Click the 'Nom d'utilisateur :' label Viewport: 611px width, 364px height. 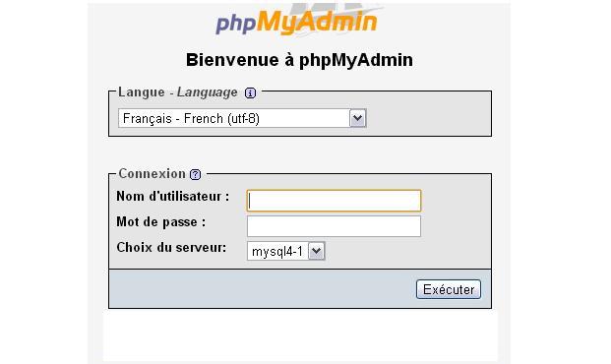click(173, 196)
